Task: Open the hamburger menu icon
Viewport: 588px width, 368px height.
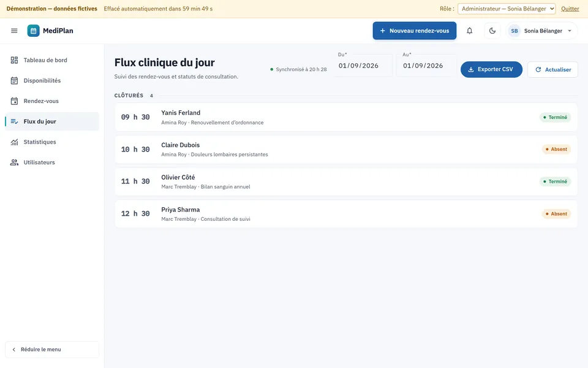Action: [x=14, y=31]
